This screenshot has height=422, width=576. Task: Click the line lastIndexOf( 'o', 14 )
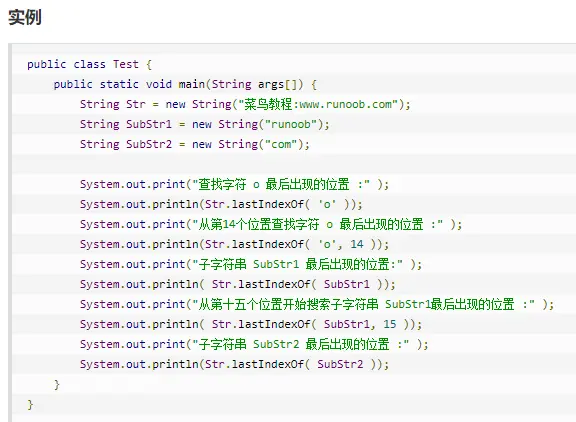[x=234, y=244]
